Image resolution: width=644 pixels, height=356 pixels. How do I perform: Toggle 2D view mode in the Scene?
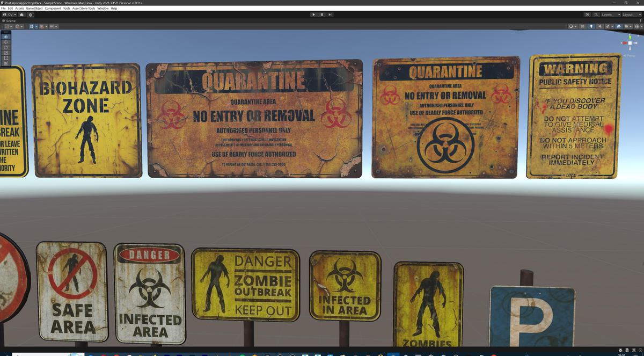pos(583,26)
